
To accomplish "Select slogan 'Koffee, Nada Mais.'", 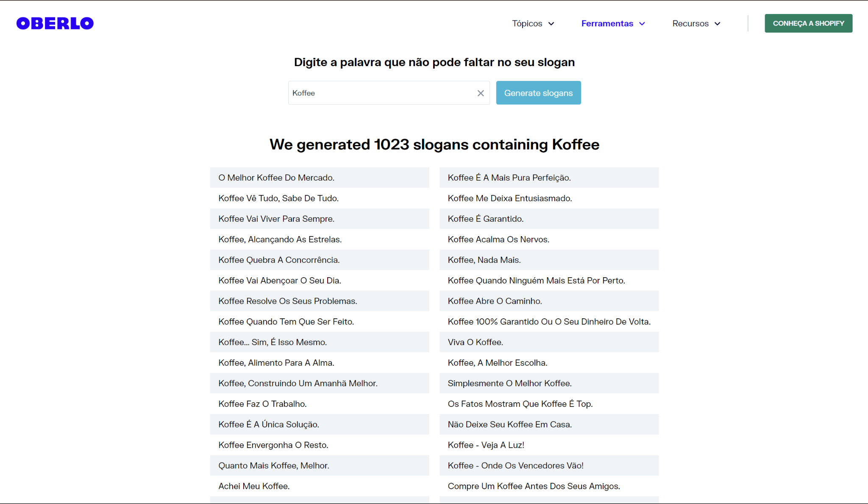I will click(x=549, y=260).
